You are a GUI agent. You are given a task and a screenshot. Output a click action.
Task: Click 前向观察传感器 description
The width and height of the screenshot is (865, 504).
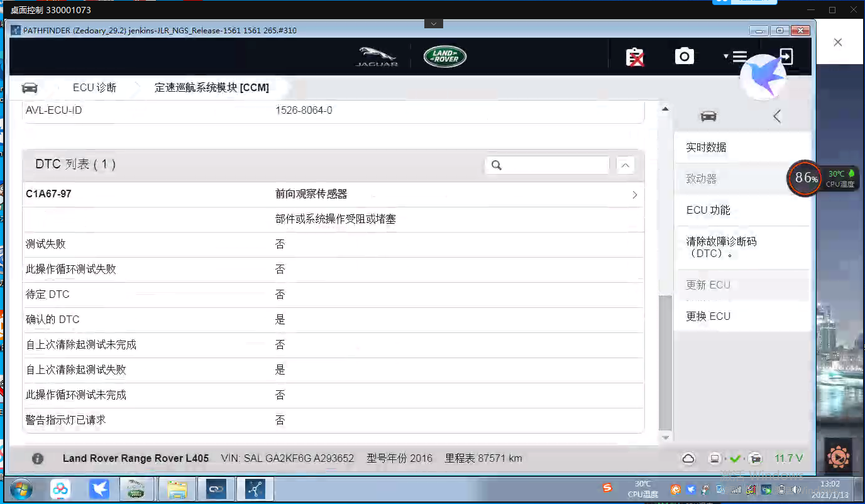[x=311, y=194]
